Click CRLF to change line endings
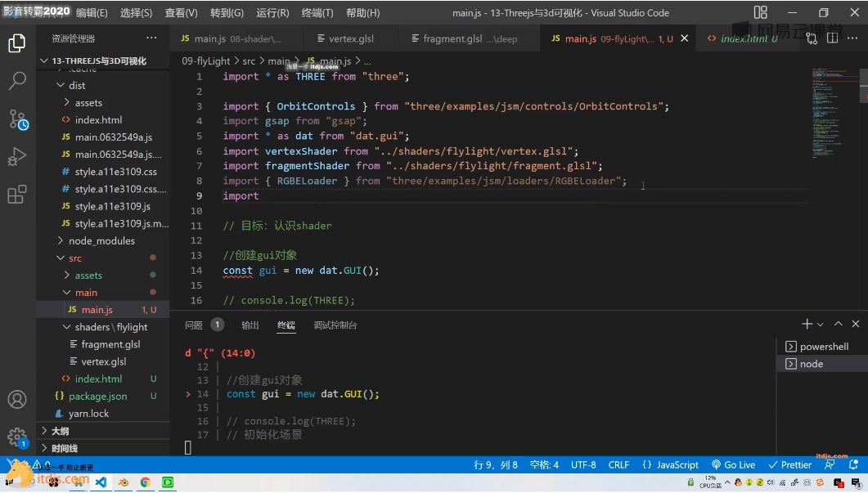 [618, 464]
